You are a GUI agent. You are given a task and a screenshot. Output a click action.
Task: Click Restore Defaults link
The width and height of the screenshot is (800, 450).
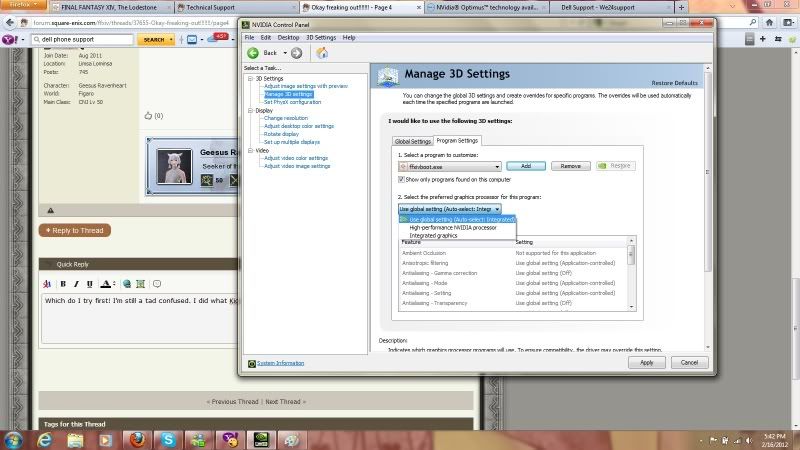point(674,83)
